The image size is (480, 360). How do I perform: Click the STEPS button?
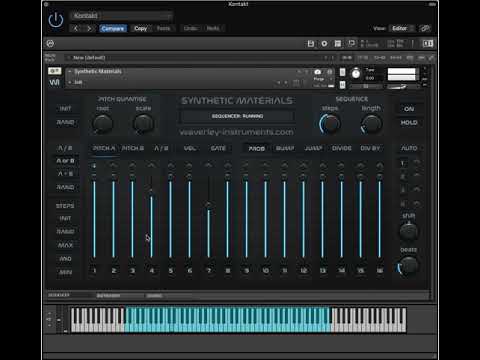tap(65, 206)
